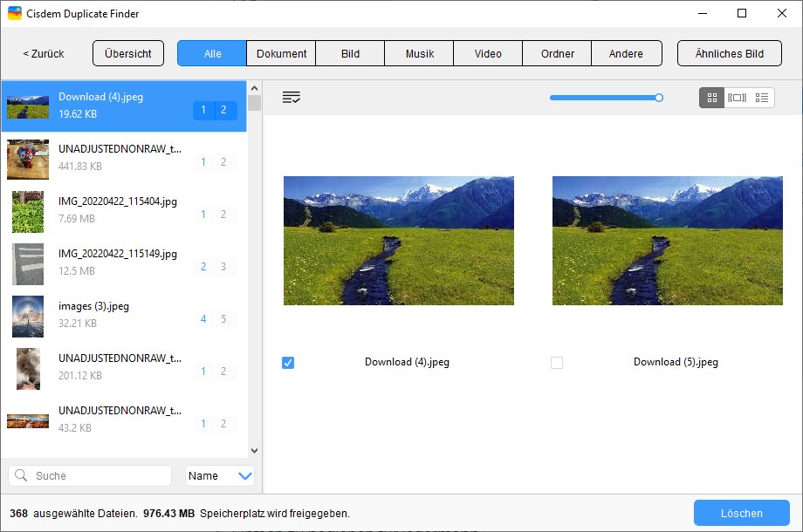Screen dimensions: 803x532
Task: Open the Ähnliches Bild tab
Action: coord(729,53)
